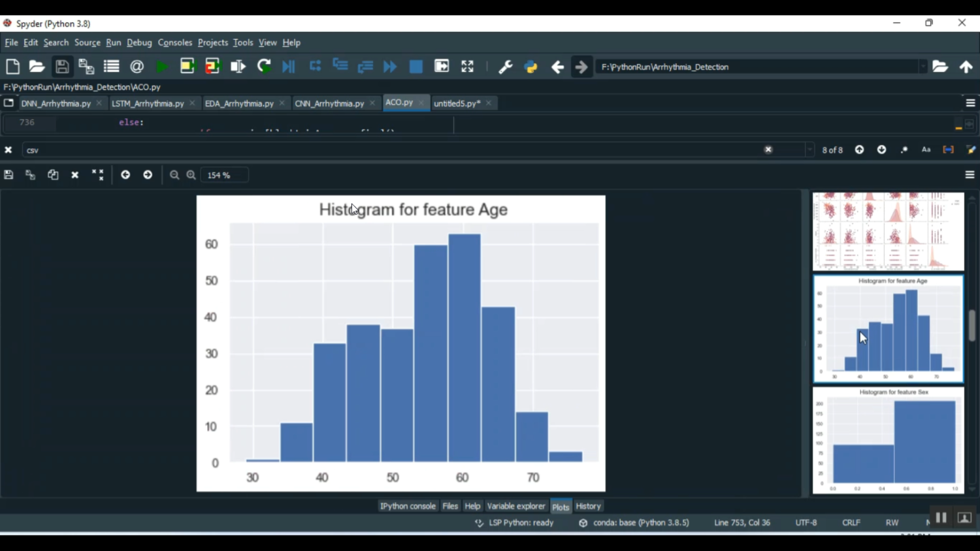980x551 pixels.
Task: Switch to the EDA_Arrhythmia.py editor tab
Action: pos(239,103)
